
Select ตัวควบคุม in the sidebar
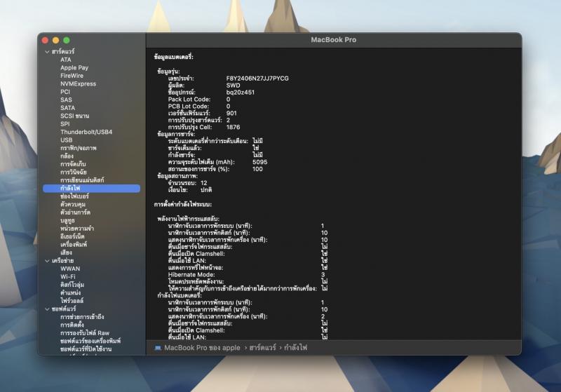point(73,205)
